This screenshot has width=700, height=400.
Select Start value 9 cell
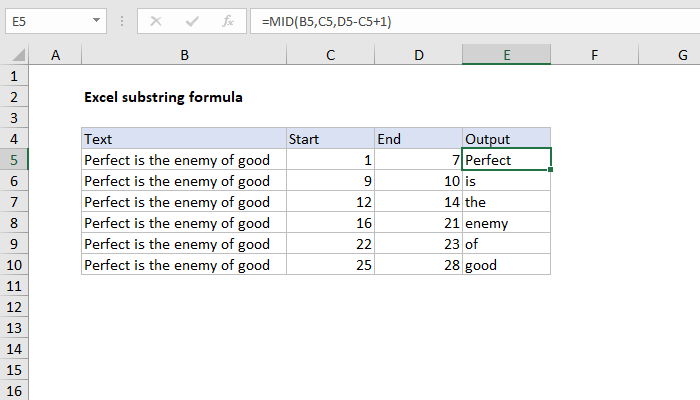coord(330,181)
